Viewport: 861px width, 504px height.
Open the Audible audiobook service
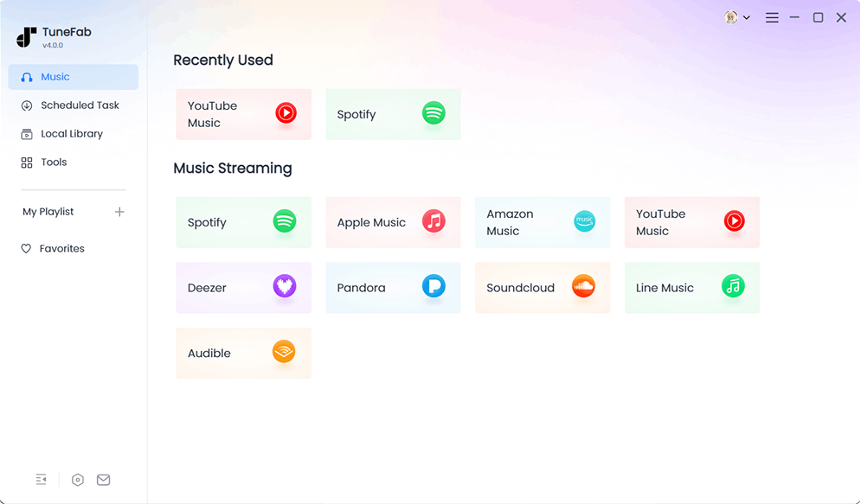click(243, 353)
